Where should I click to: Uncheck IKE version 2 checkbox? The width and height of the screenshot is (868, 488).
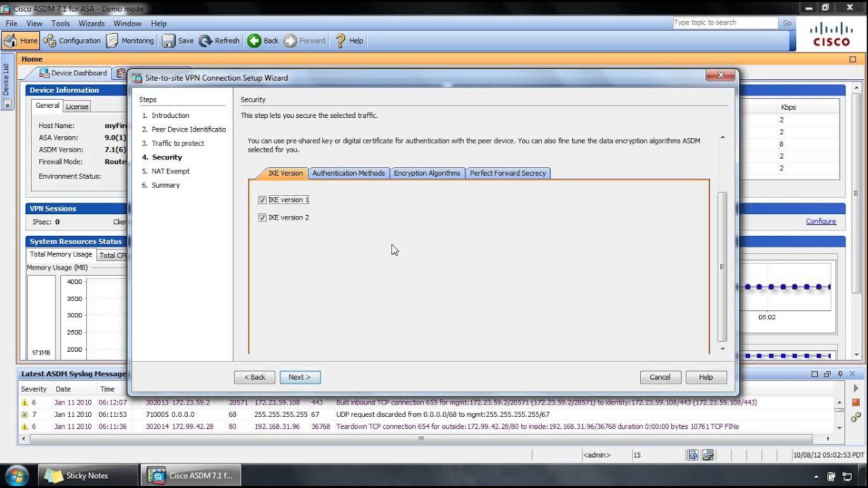[x=262, y=218]
